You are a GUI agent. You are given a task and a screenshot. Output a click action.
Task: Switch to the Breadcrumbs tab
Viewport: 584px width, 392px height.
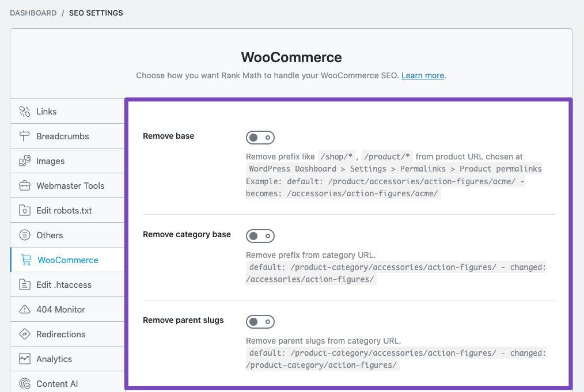67,136
